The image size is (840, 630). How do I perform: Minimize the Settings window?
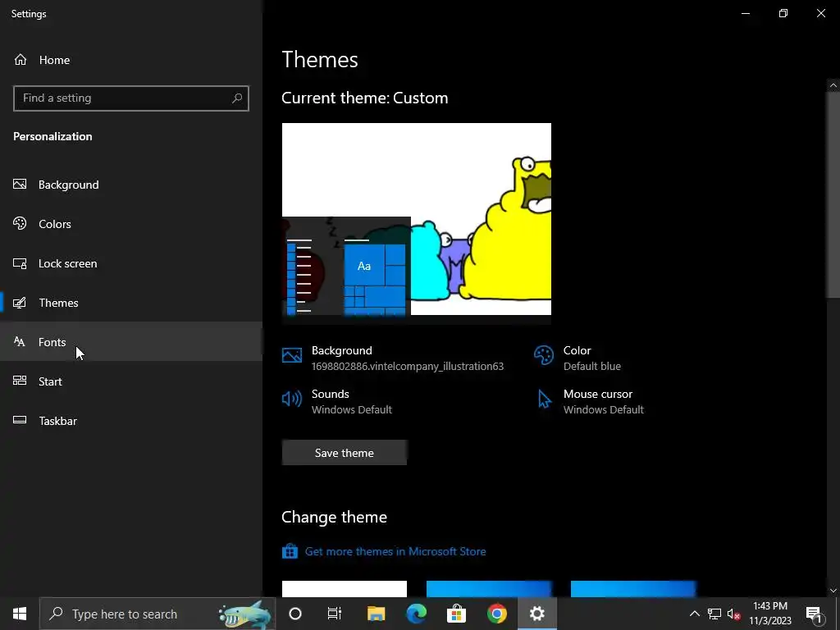click(746, 13)
